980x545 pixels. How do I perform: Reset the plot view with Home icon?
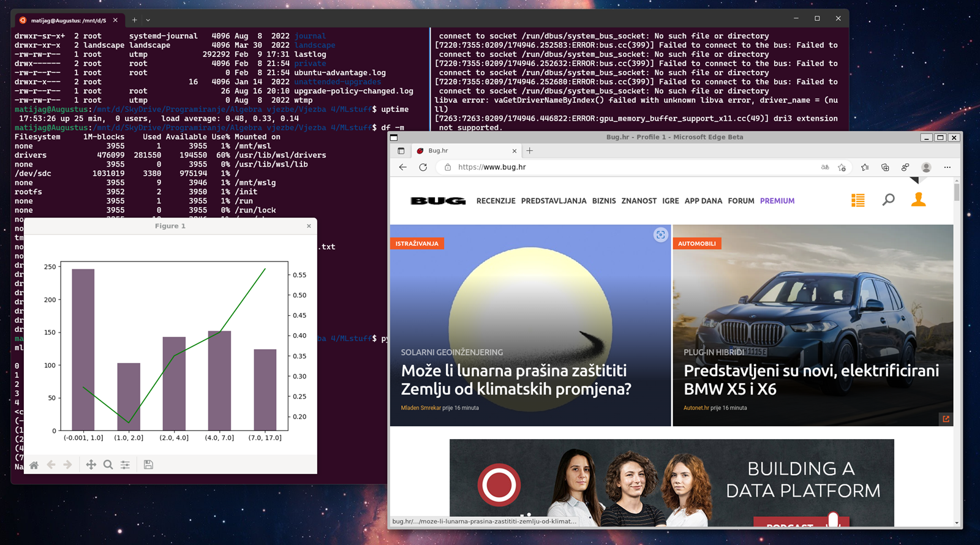[x=34, y=465]
